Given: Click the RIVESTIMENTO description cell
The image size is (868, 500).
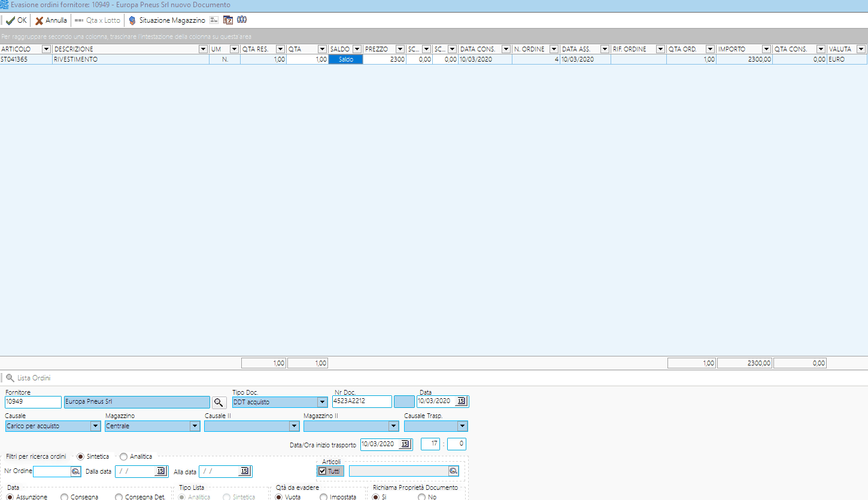Looking at the screenshot, I should 130,60.
